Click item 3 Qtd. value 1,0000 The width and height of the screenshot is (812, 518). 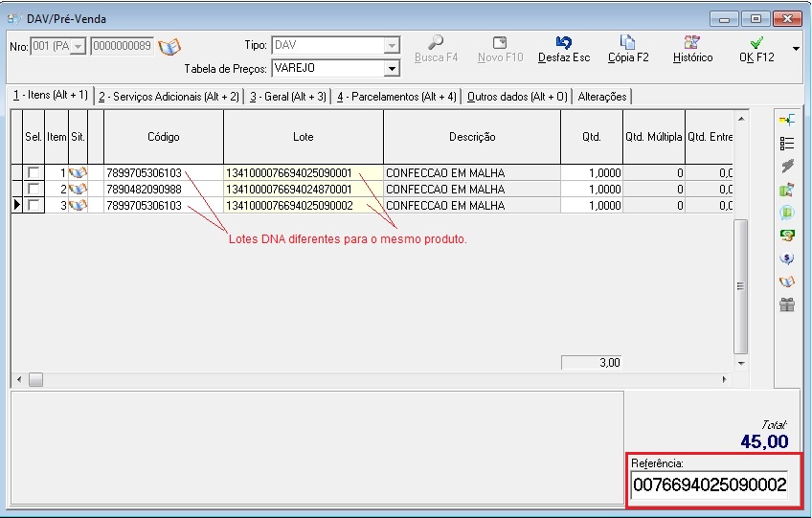[x=592, y=206]
